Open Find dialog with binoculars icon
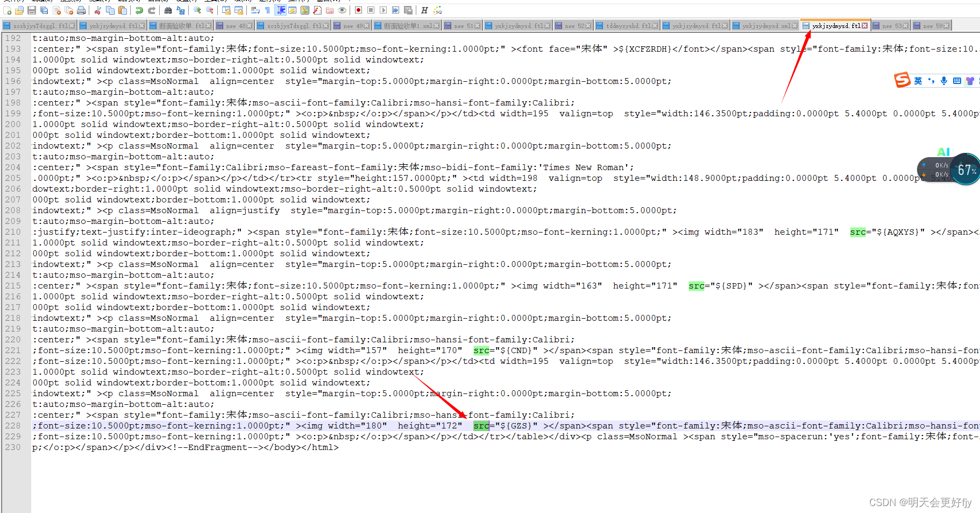This screenshot has height=513, width=980. [168, 10]
